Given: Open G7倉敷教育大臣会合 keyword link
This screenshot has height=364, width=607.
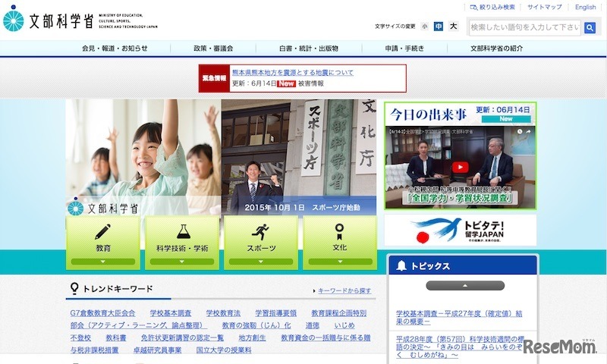Looking at the screenshot, I should [x=102, y=313].
